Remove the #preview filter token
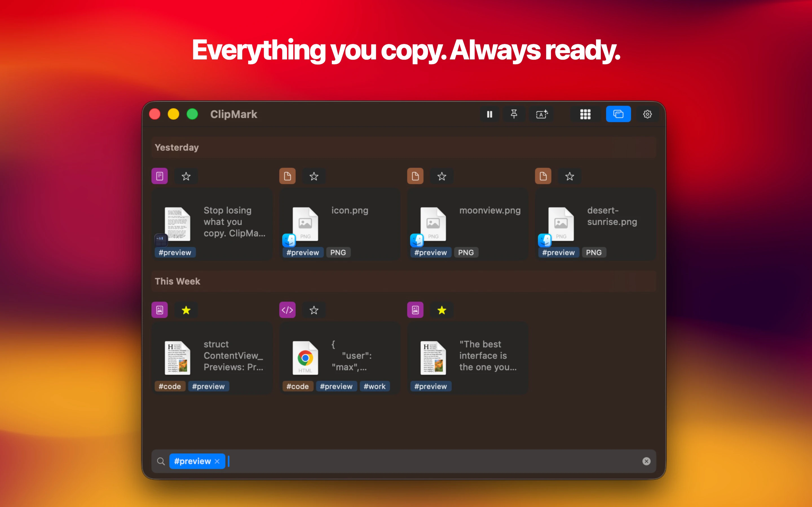This screenshot has width=812, height=507. (217, 461)
